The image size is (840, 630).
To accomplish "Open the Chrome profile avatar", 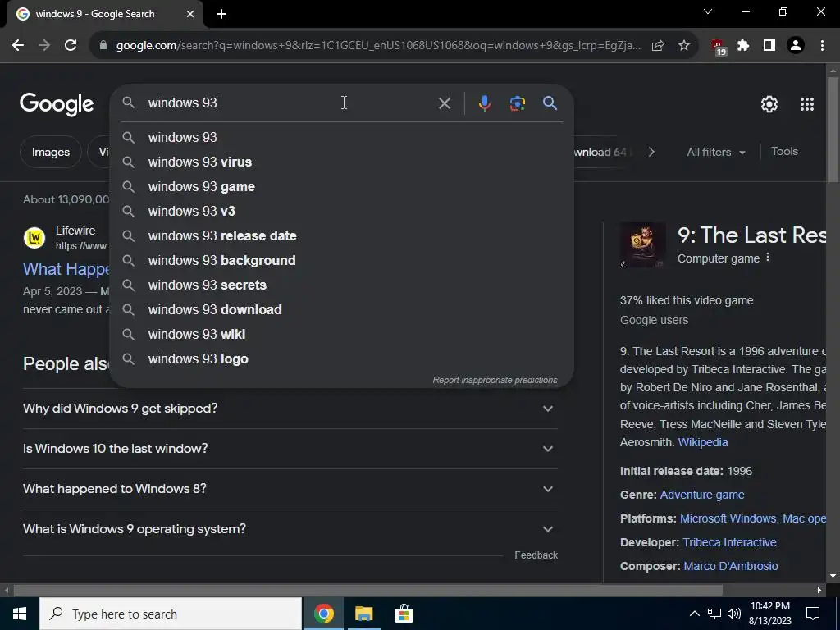I will 796,46.
